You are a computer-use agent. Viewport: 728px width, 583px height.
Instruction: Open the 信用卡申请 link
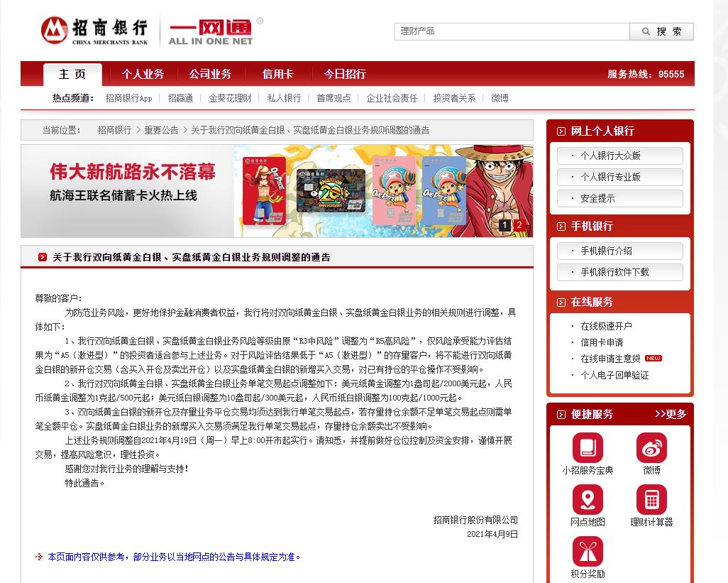pyautogui.click(x=602, y=342)
